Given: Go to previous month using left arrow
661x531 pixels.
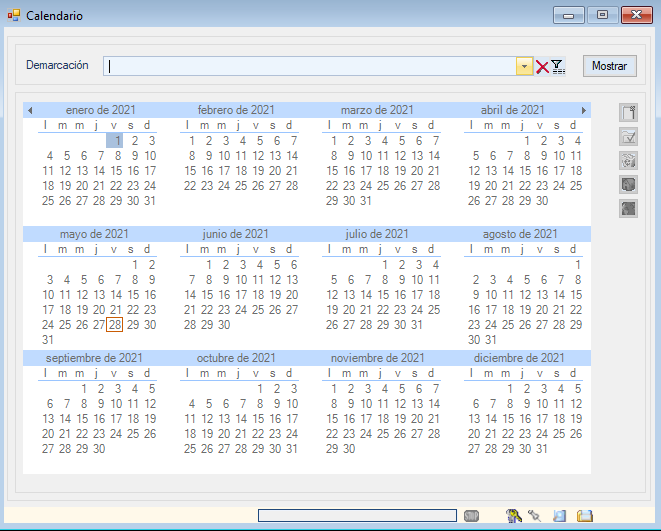Looking at the screenshot, I should coord(30,110).
